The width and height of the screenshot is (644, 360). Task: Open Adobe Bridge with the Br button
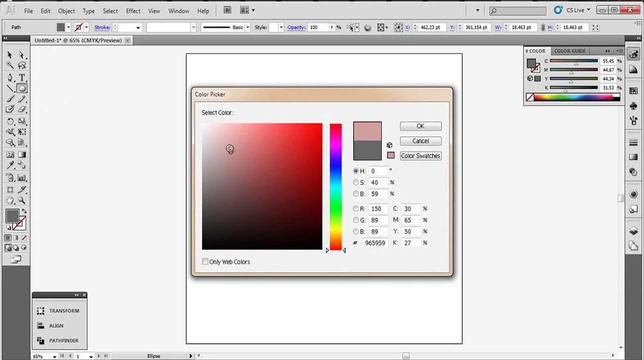tap(227, 10)
